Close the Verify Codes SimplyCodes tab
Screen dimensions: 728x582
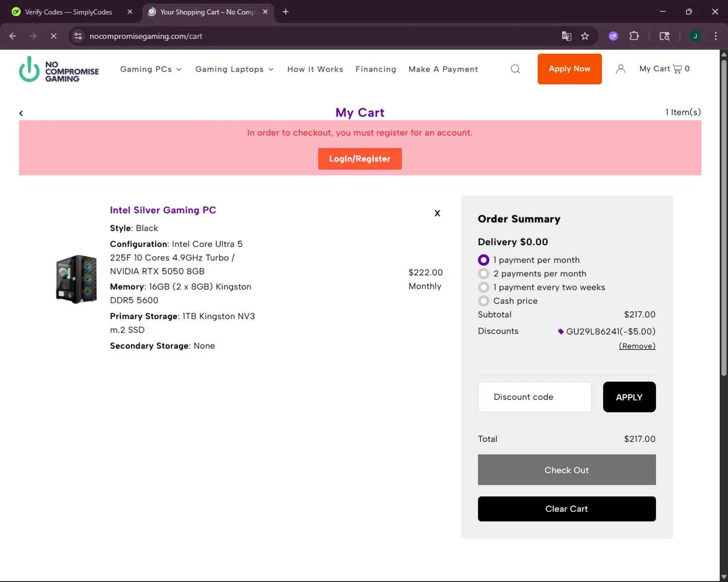[x=130, y=12]
